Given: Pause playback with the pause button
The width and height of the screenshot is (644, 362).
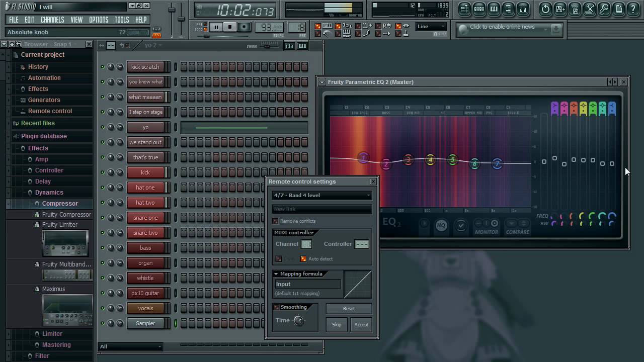Looking at the screenshot, I should click(216, 27).
